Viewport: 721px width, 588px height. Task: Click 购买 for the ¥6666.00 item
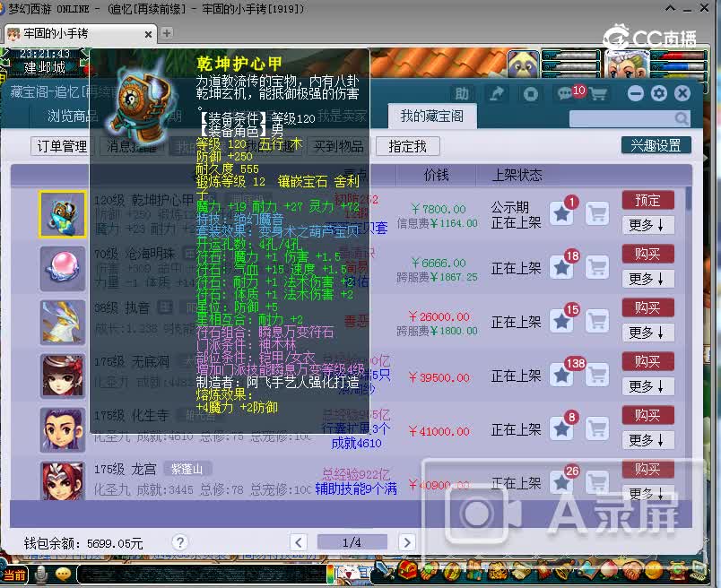click(x=647, y=254)
